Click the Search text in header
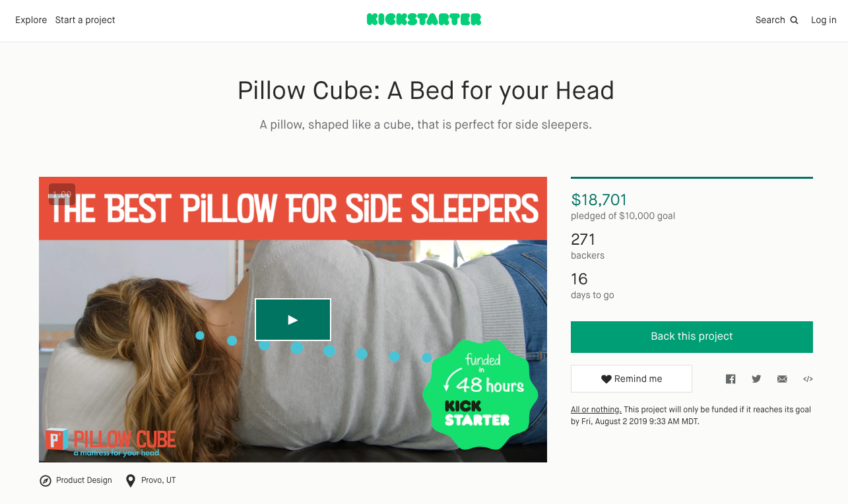The height and width of the screenshot is (504, 848). 770,20
